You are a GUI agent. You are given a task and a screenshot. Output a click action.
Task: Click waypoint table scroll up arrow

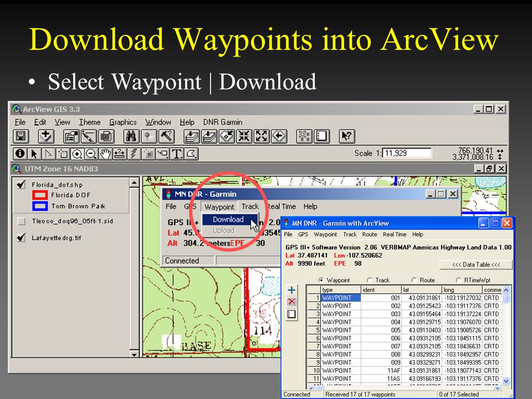[x=506, y=290]
